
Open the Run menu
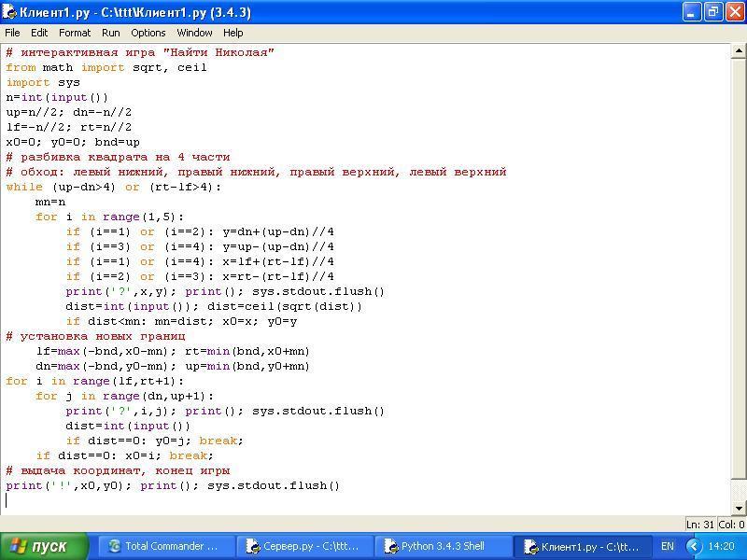110,33
